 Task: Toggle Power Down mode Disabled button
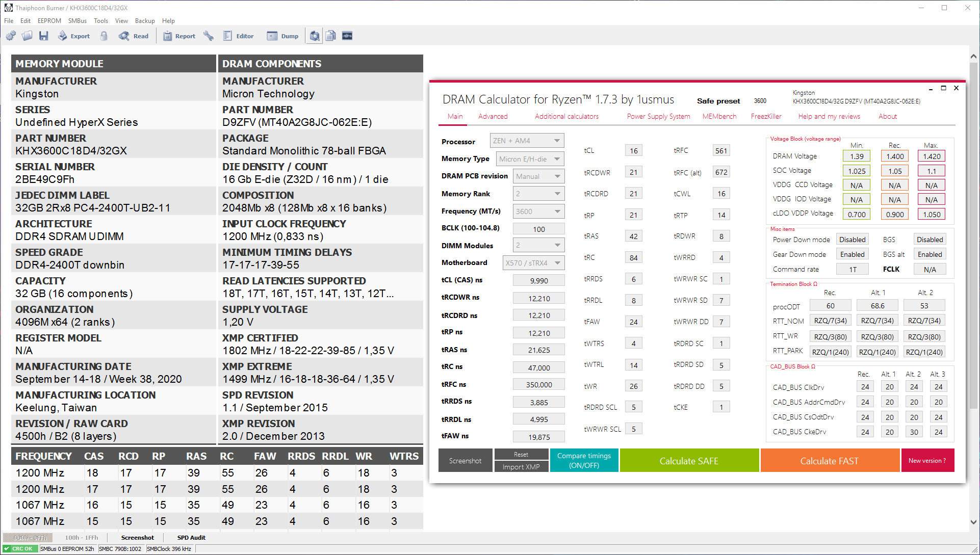click(x=852, y=240)
